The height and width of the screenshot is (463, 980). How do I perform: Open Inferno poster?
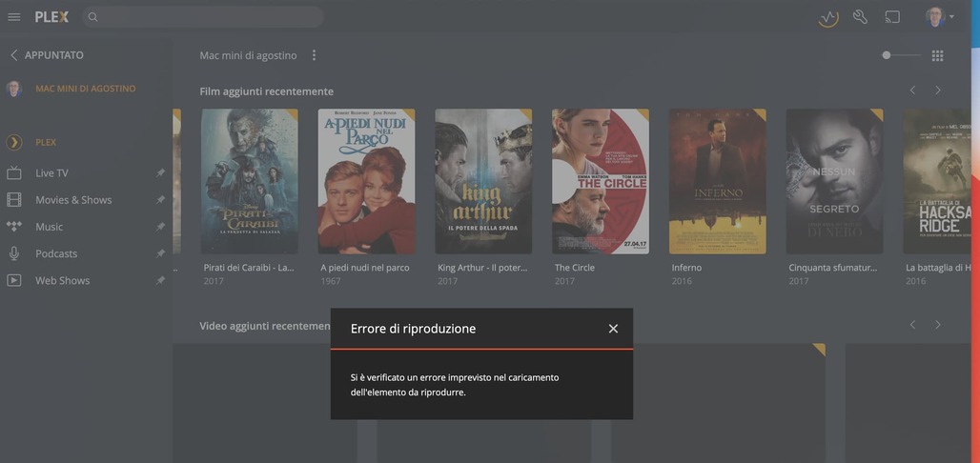tap(718, 181)
